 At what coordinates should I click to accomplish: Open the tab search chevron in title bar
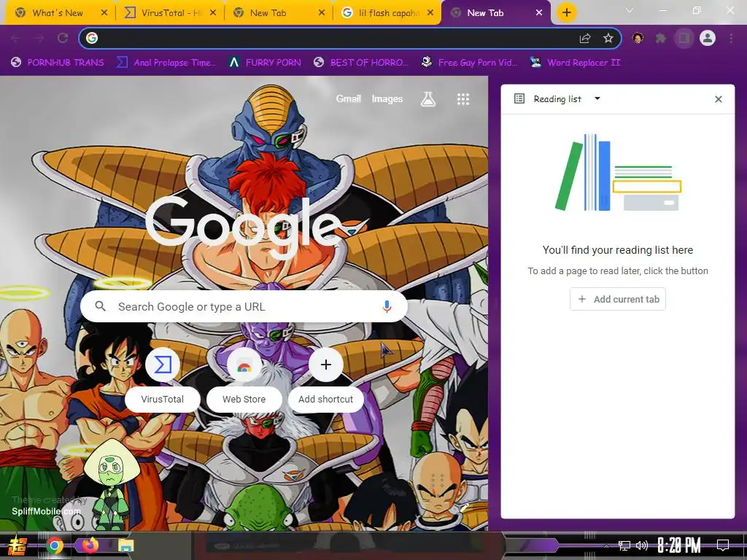coord(630,10)
